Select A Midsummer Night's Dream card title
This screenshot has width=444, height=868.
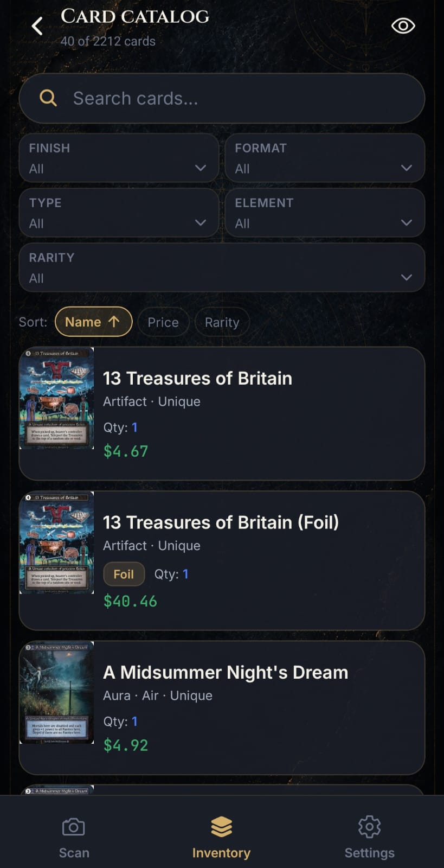click(x=226, y=672)
